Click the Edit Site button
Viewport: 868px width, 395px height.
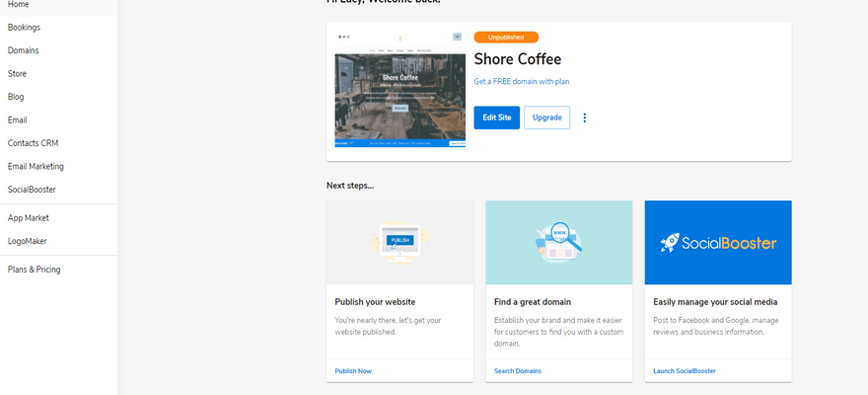[x=496, y=118]
